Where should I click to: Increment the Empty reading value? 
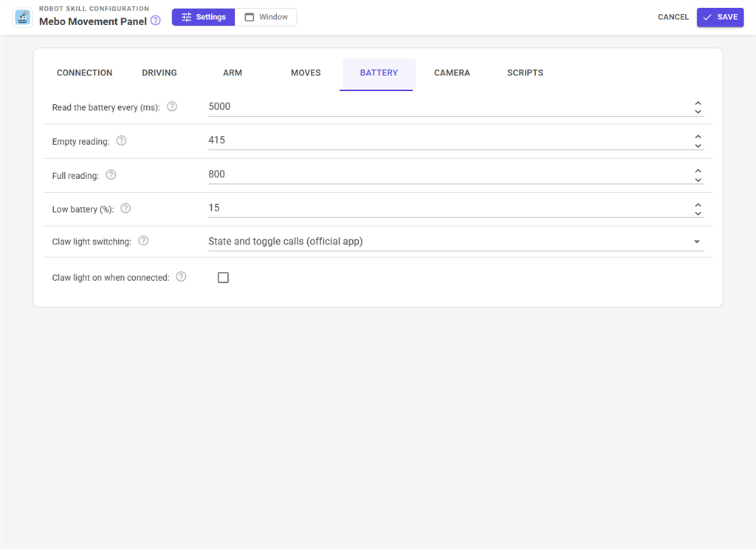click(x=698, y=137)
